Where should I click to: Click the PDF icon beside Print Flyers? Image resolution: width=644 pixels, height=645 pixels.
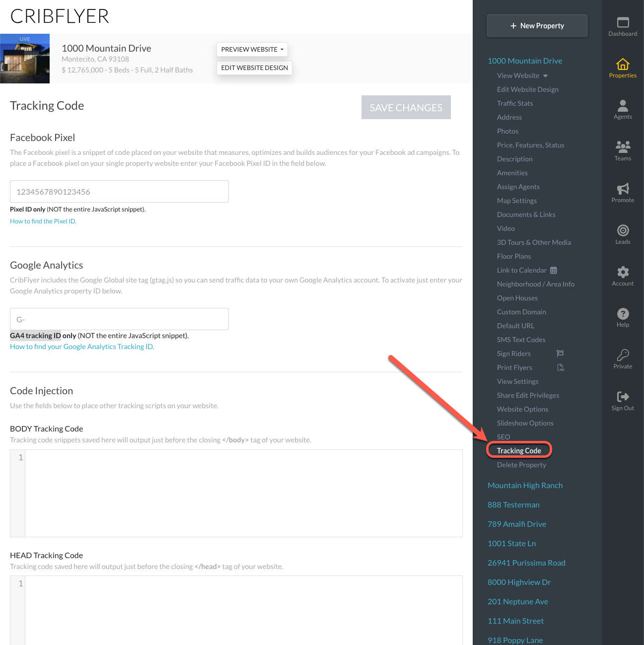(x=561, y=367)
